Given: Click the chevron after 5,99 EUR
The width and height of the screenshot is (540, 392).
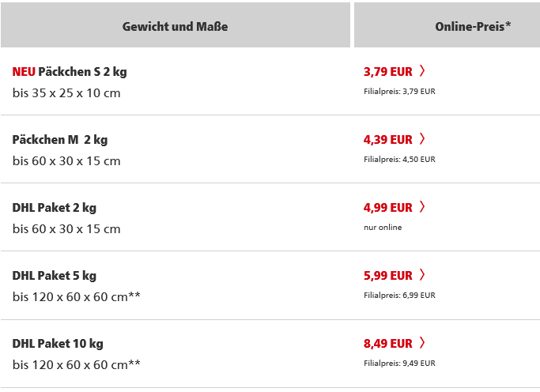Looking at the screenshot, I should [422, 275].
